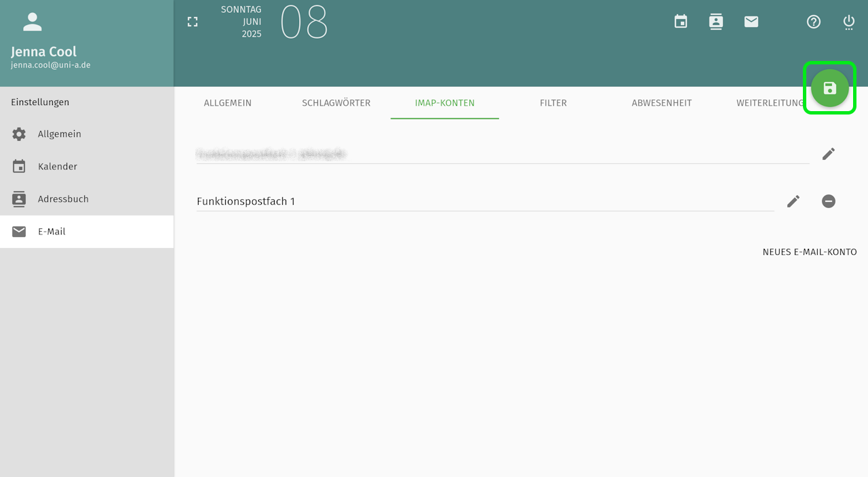
Task: Log out using the power icon
Action: pyautogui.click(x=849, y=22)
